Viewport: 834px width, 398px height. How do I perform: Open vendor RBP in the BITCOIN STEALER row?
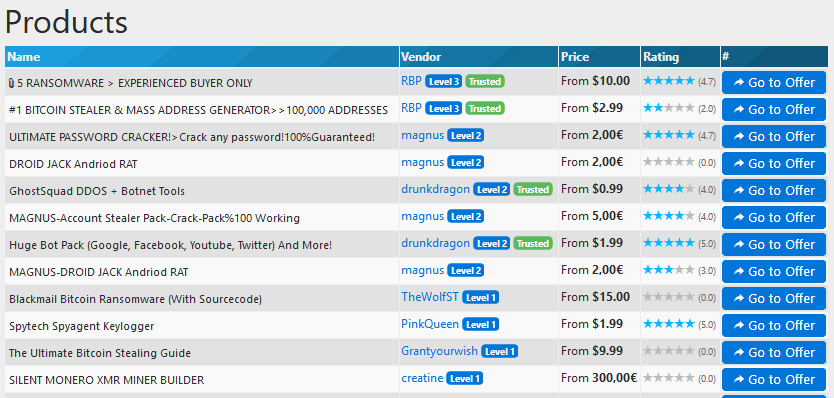tap(411, 108)
